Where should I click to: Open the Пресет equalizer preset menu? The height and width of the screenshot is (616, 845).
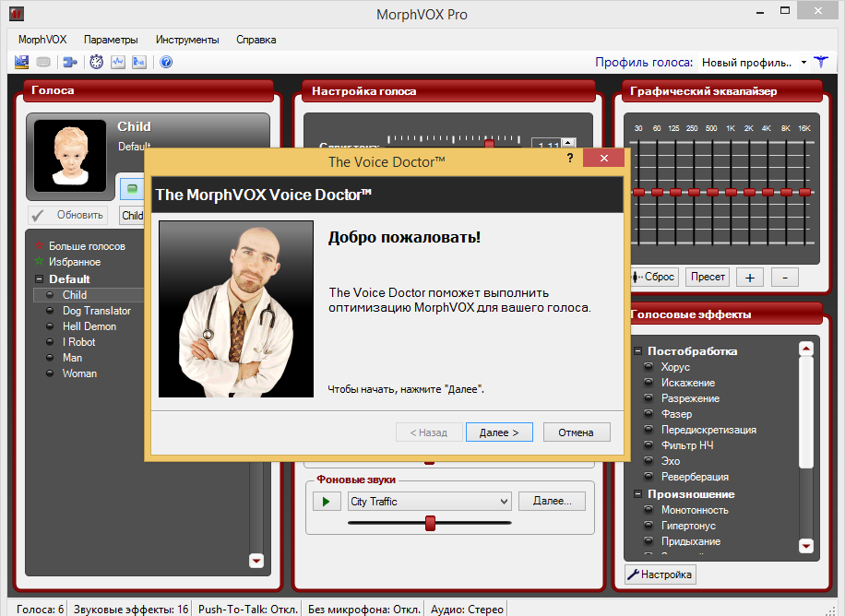coord(708,277)
